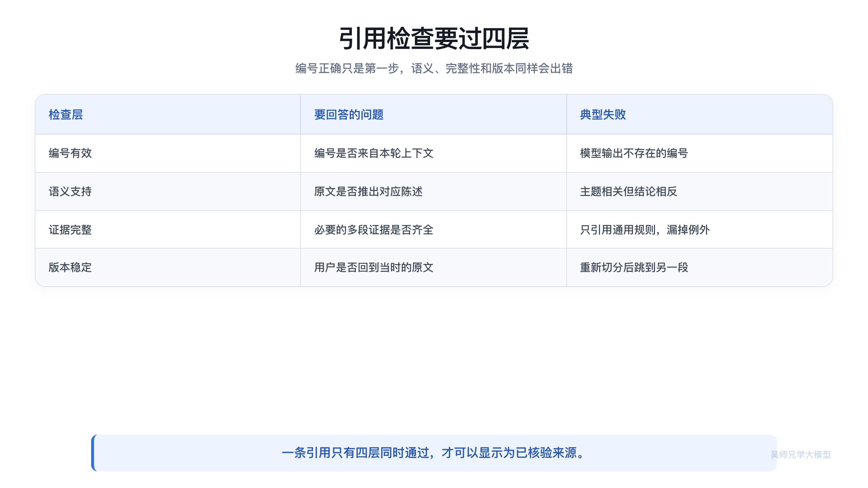Click the cell 只引用通用规则，漏掉例外

click(x=700, y=230)
